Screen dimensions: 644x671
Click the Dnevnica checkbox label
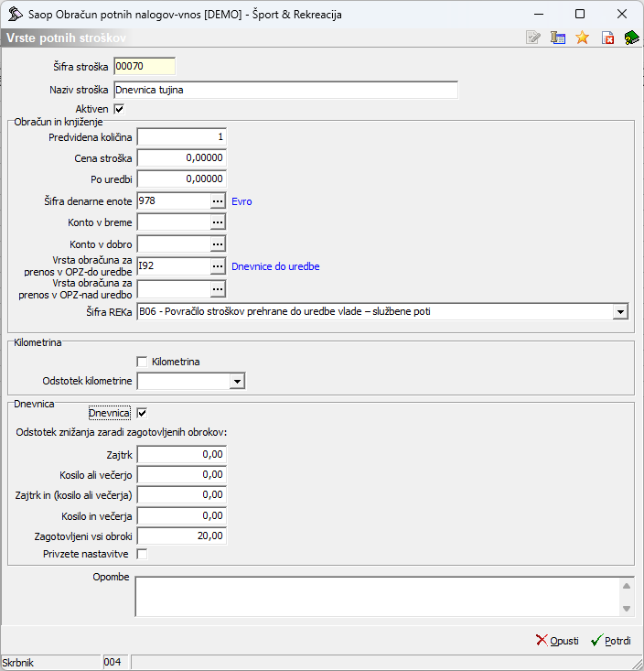pyautogui.click(x=110, y=413)
